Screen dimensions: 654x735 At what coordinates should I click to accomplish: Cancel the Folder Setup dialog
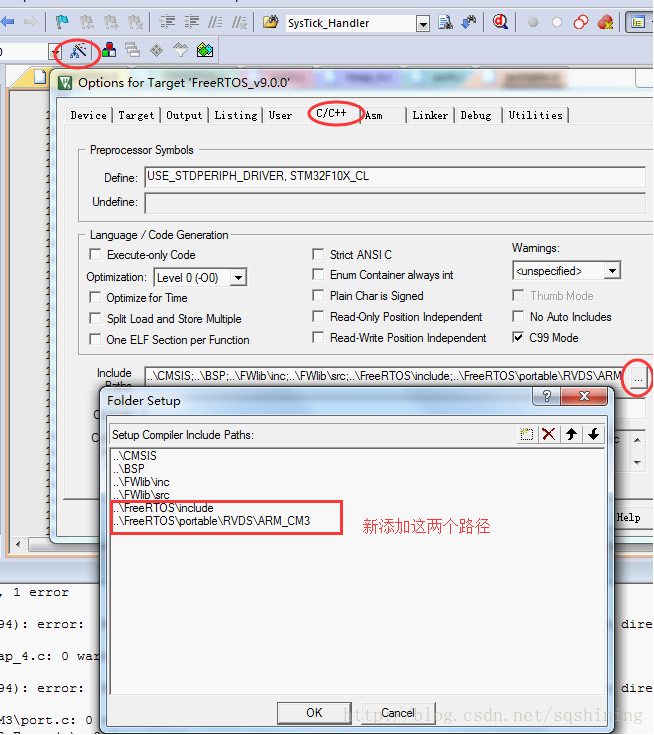pyautogui.click(x=398, y=713)
